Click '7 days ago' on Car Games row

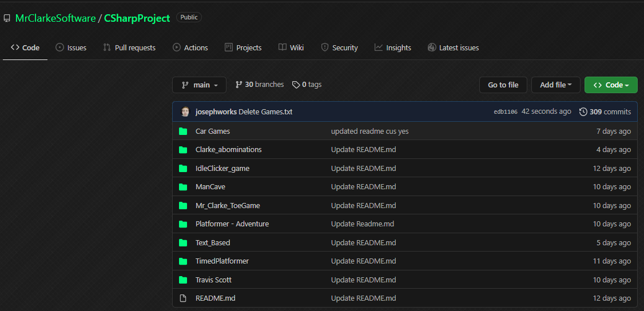[614, 131]
